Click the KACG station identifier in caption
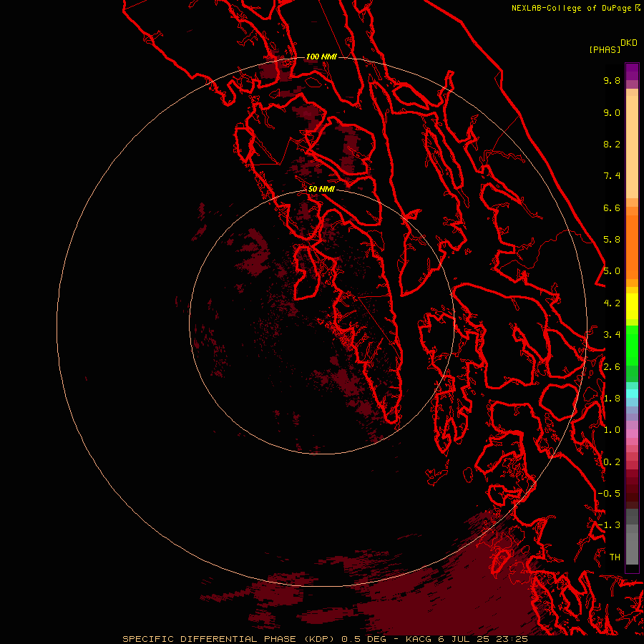The image size is (644, 644). [420, 639]
